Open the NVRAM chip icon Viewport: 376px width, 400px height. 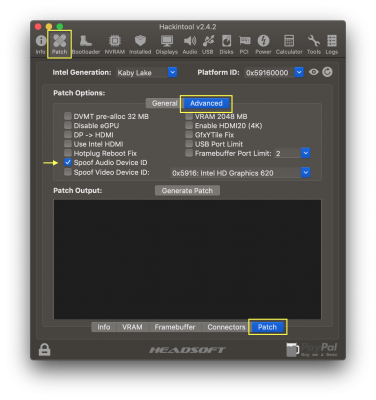(x=115, y=44)
